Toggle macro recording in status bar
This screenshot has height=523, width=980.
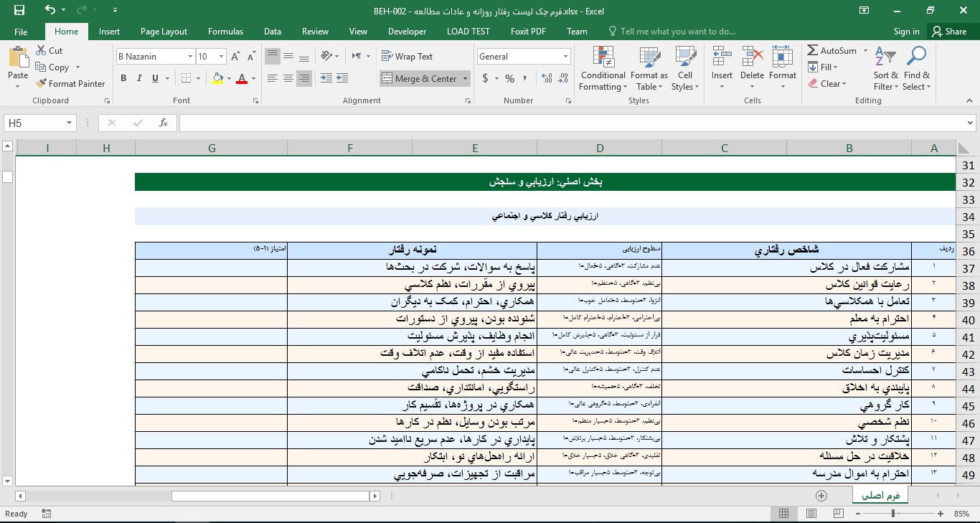47,514
